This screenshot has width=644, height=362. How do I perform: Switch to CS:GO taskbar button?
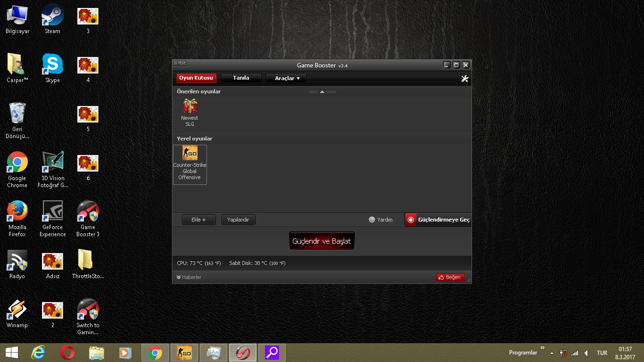pos(184,353)
